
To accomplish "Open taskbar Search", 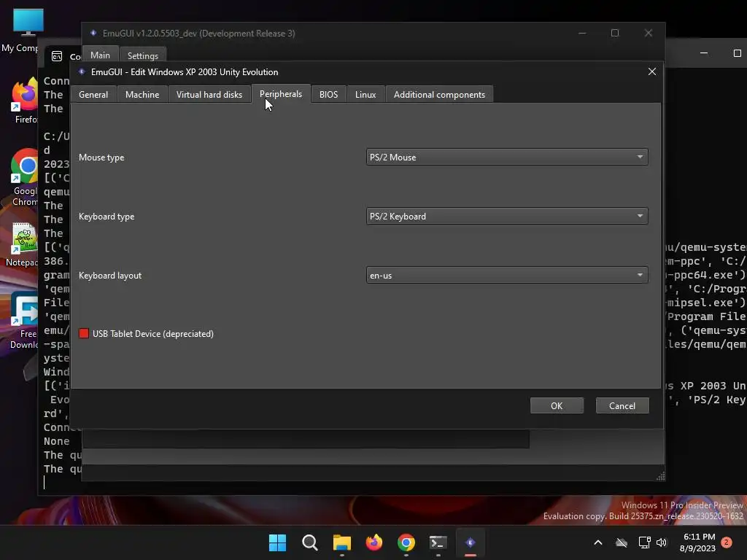I will [309, 542].
